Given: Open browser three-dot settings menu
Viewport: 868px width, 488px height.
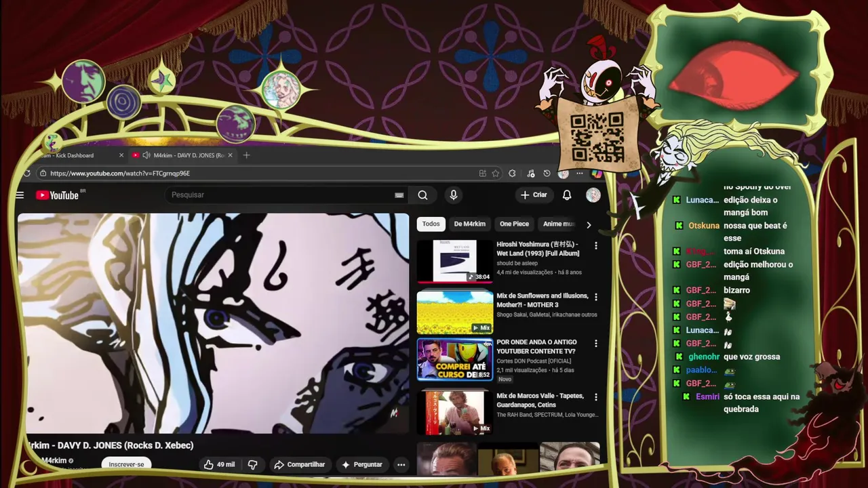Looking at the screenshot, I should pyautogui.click(x=579, y=174).
